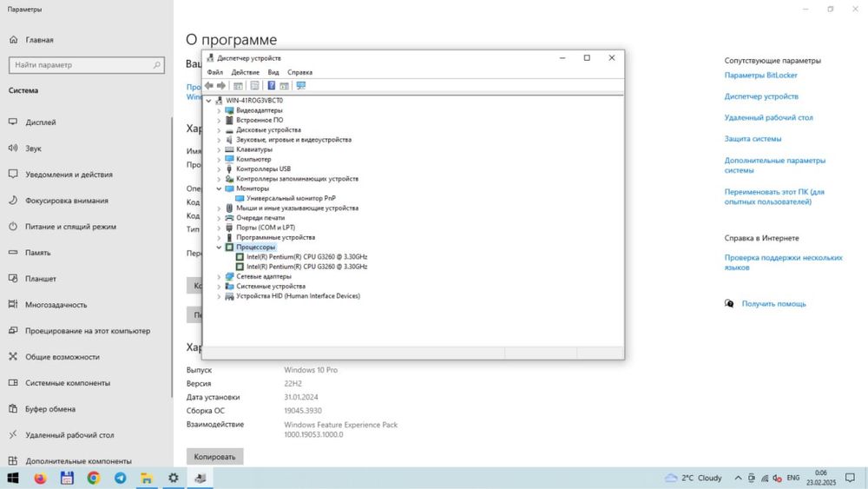Collapse the Мониторы branch
This screenshot has width=868, height=489.
(x=219, y=188)
